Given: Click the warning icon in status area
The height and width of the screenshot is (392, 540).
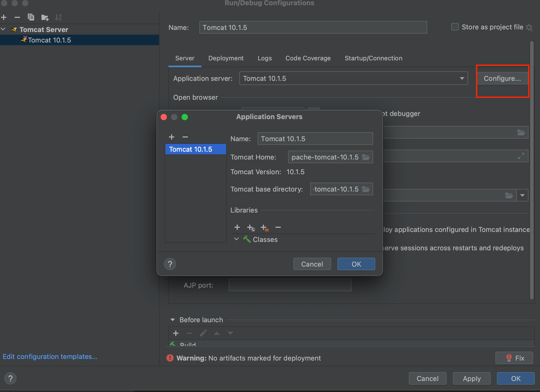Looking at the screenshot, I should (x=170, y=358).
